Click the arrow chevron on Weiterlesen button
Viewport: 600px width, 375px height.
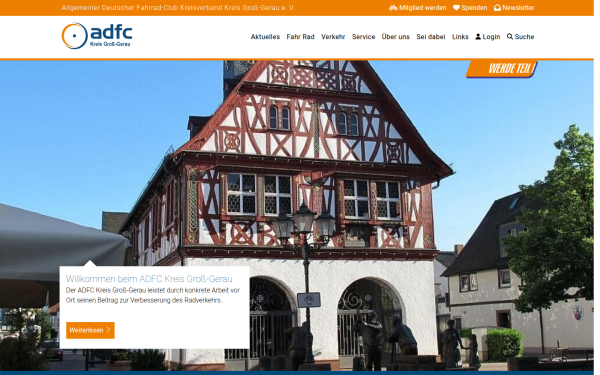coord(108,330)
